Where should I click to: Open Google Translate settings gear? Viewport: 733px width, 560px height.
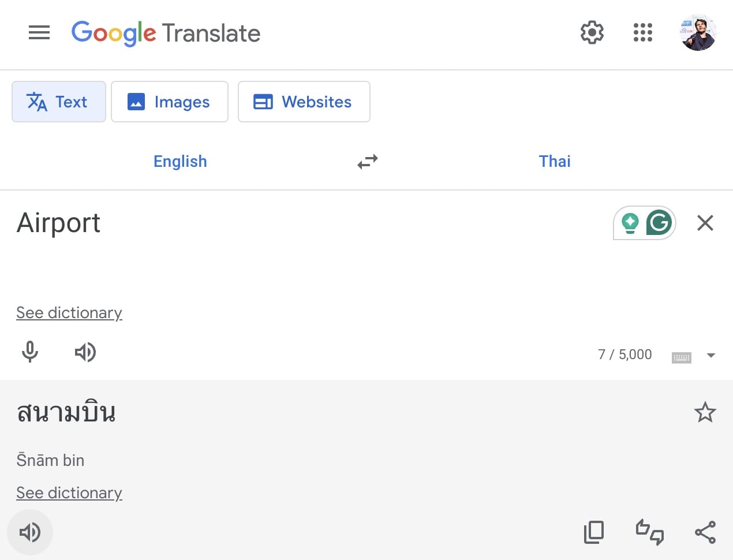(592, 33)
